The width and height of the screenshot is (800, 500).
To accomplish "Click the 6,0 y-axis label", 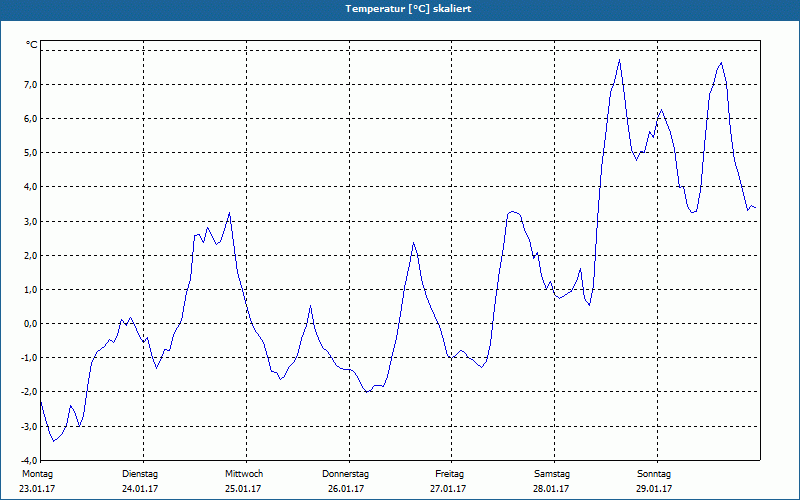I will tap(31, 119).
